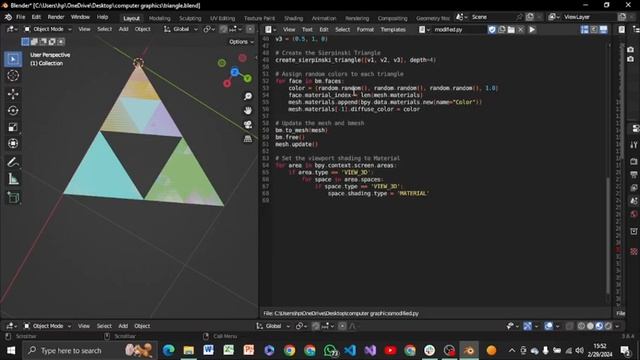640x360 pixels.
Task: Open upper viewport editor type dropdown
Action: tap(11, 29)
